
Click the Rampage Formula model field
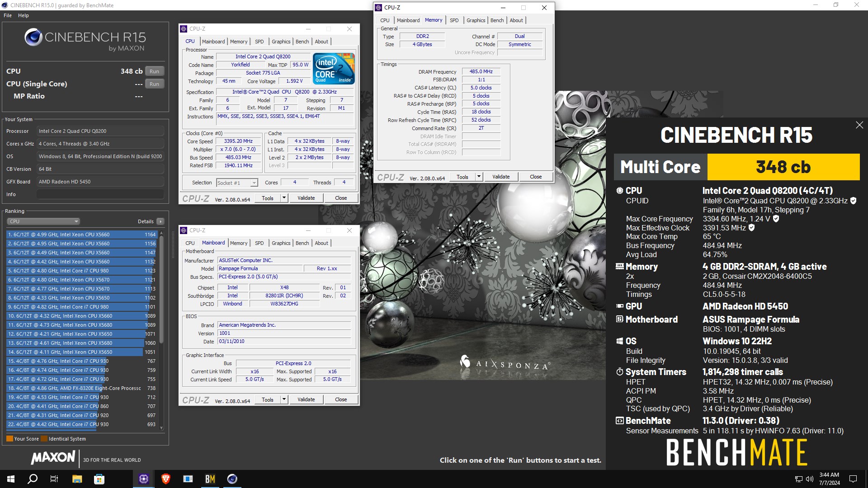260,268
